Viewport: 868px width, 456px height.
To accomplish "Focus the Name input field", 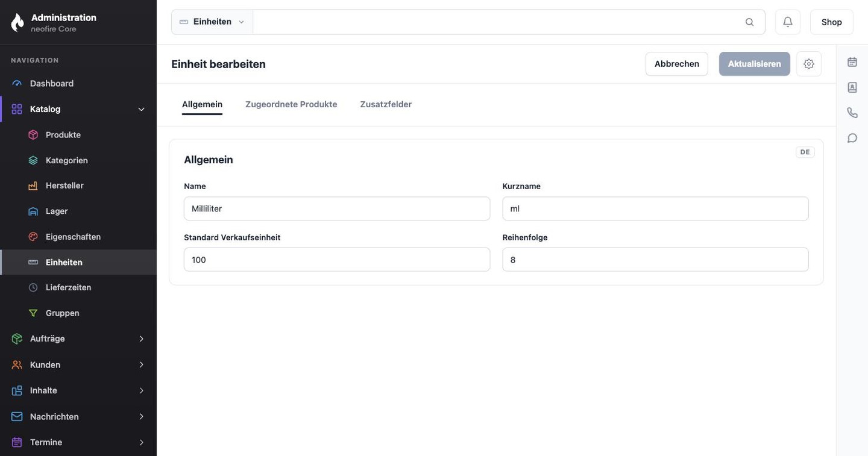I will pos(337,208).
